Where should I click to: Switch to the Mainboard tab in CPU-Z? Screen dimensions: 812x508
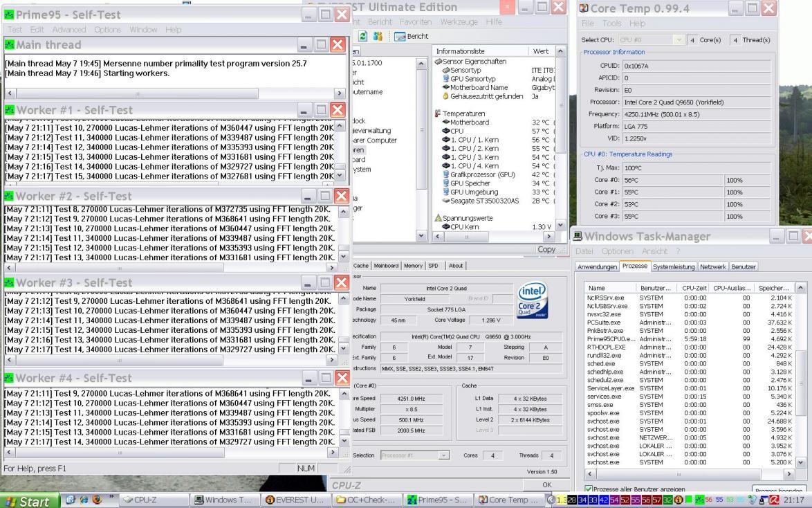pos(386,265)
